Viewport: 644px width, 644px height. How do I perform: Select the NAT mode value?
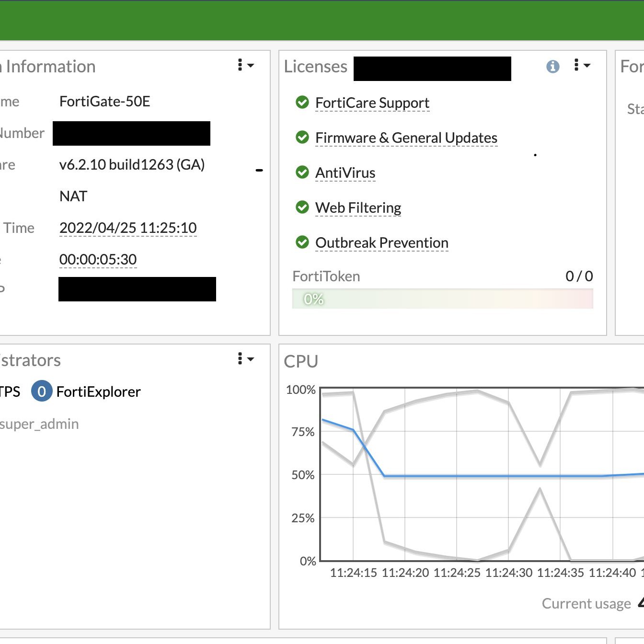pyautogui.click(x=73, y=196)
